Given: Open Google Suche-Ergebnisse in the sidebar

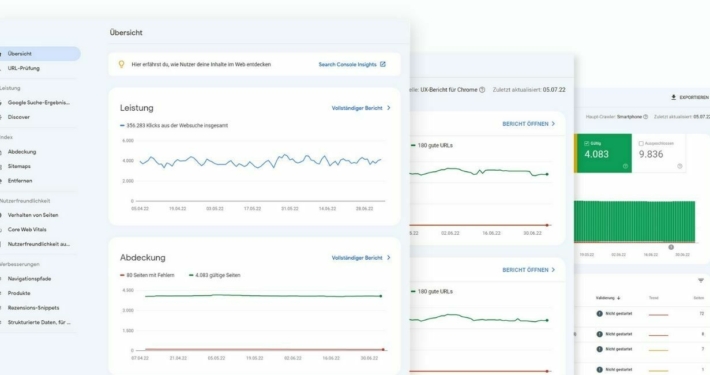Looking at the screenshot, I should 39,102.
